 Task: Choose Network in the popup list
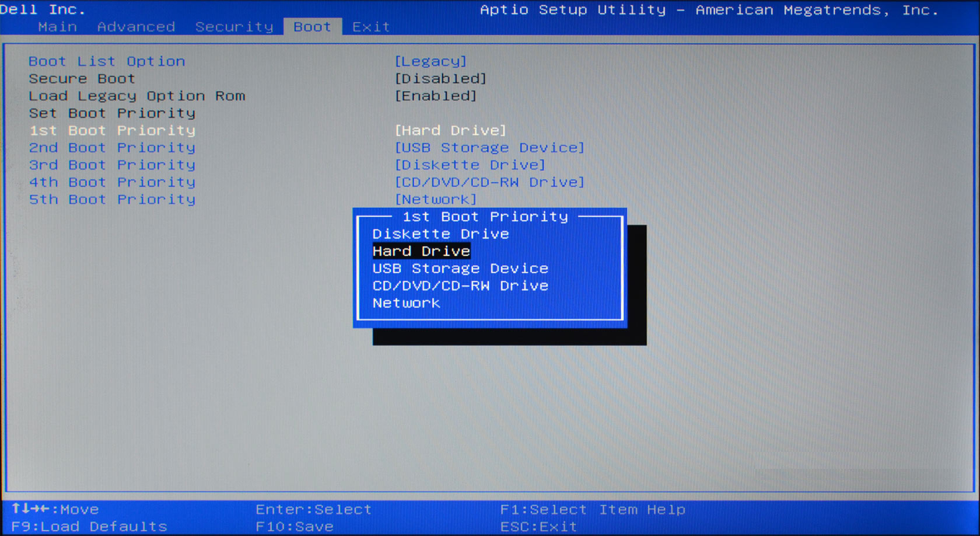pyautogui.click(x=406, y=303)
